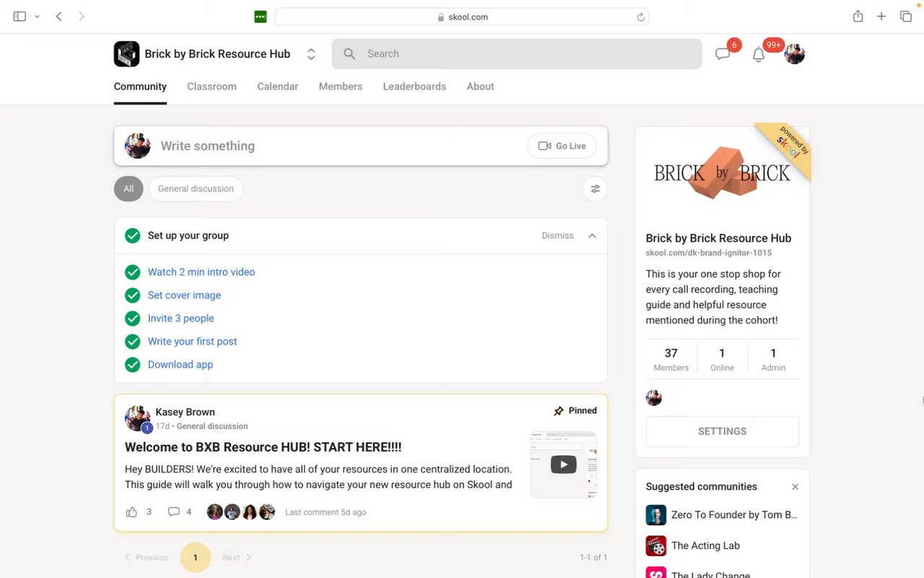Focus the skool.com address bar
924x578 pixels.
(x=462, y=17)
